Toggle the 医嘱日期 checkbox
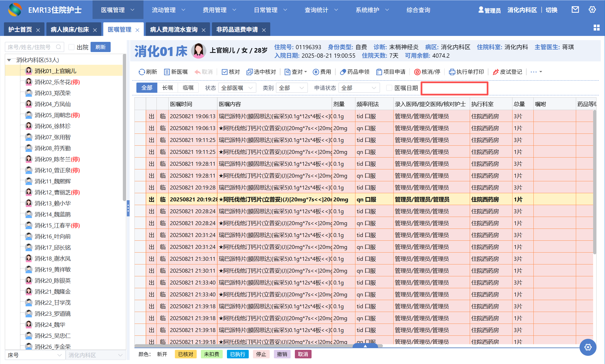Image resolution: width=605 pixels, height=364 pixels. (389, 88)
